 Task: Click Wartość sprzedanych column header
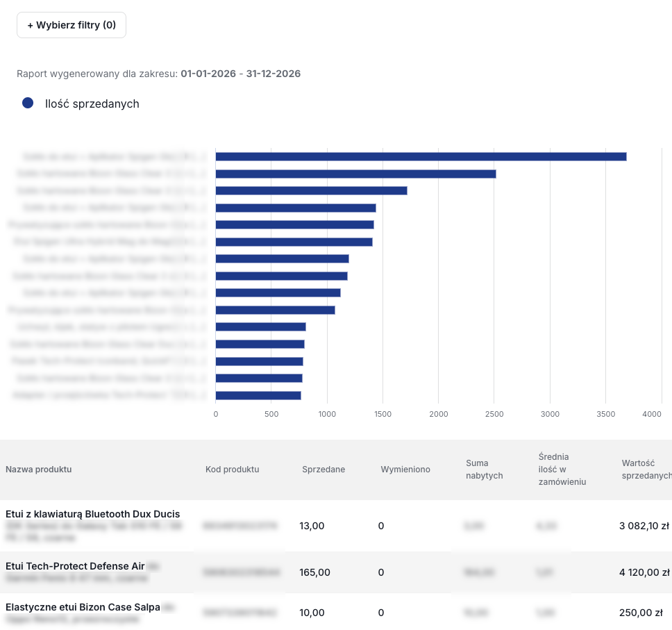tap(646, 469)
